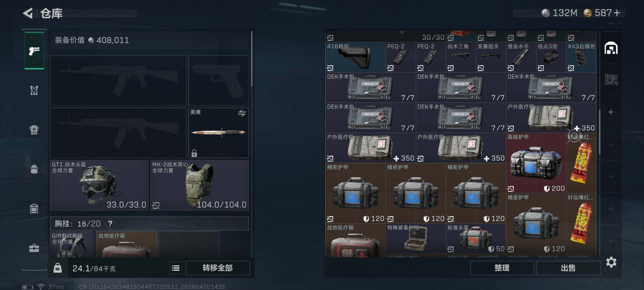The height and width of the screenshot is (290, 644).
Task: Click the home-shaped storage icon at top right
Action: (x=611, y=48)
